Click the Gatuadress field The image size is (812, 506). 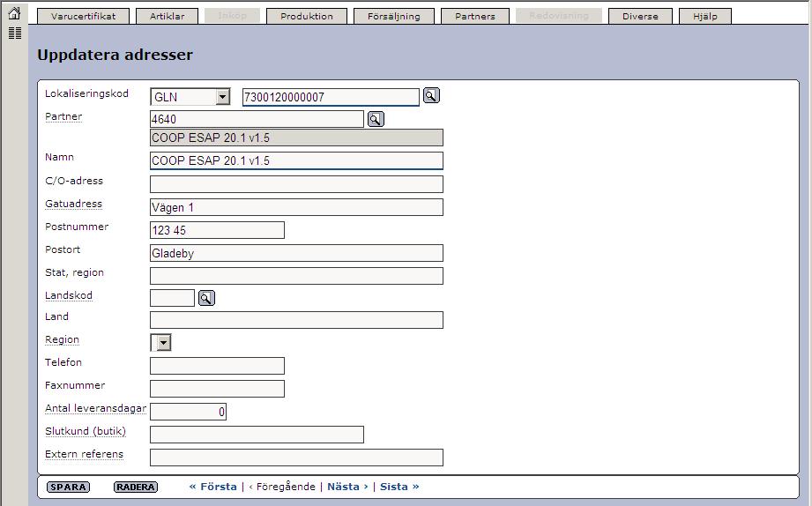pos(297,207)
